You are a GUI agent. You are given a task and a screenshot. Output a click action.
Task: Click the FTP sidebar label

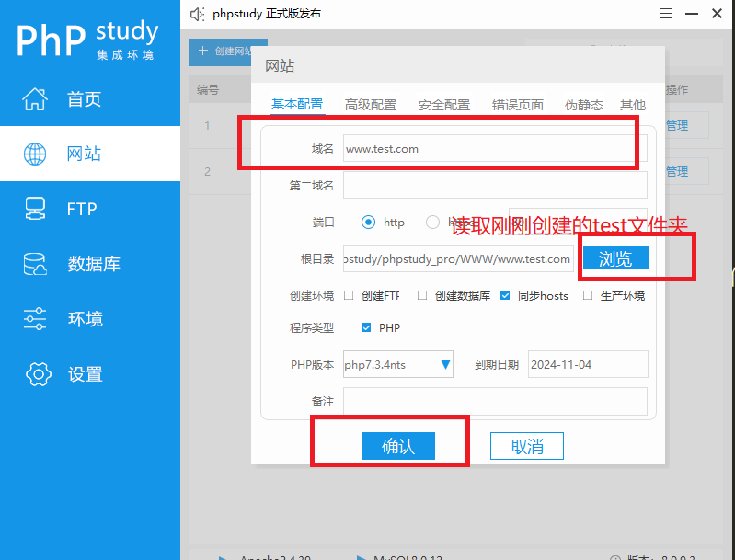tap(82, 209)
